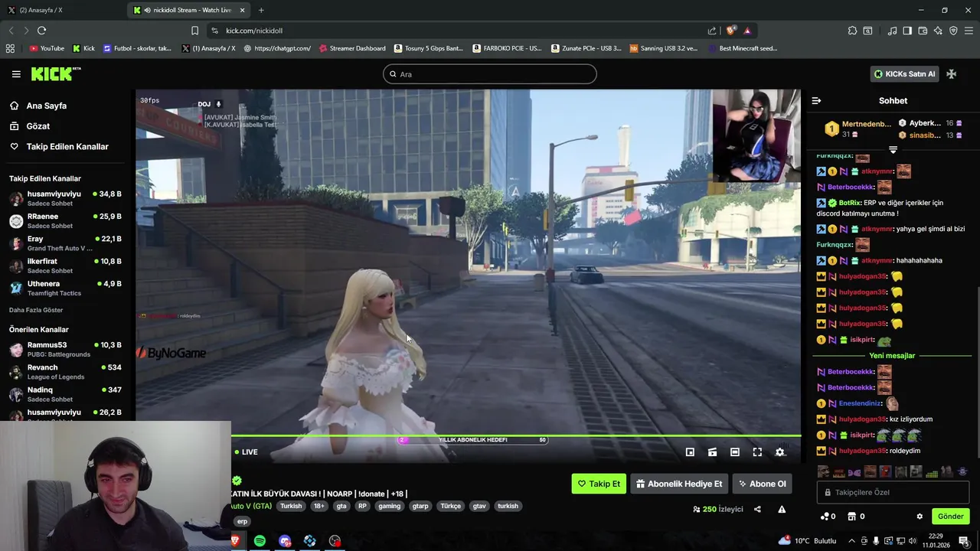Open the Brave main menu button
This screenshot has width=980, height=551.
(x=969, y=31)
